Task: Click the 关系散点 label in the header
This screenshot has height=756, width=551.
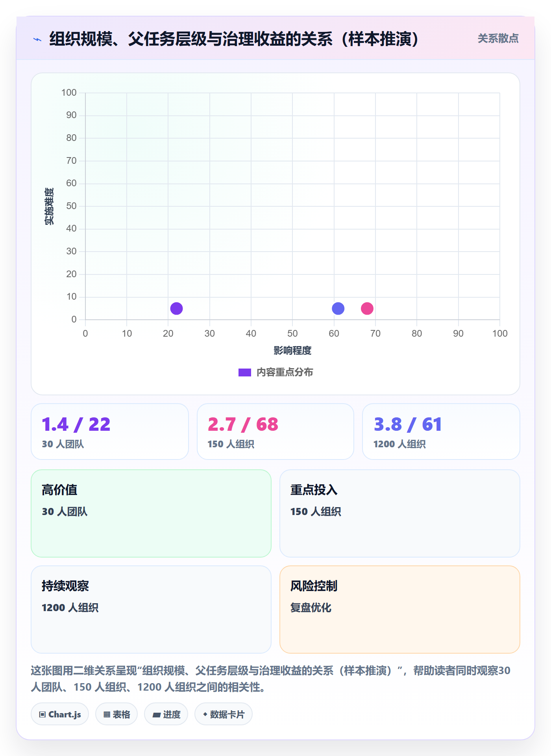Action: coord(498,39)
